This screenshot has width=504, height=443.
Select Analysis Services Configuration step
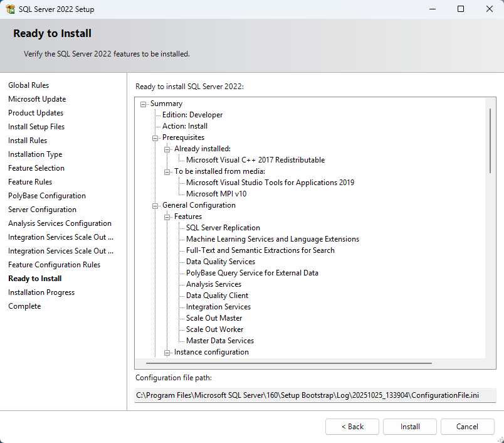[x=60, y=223]
